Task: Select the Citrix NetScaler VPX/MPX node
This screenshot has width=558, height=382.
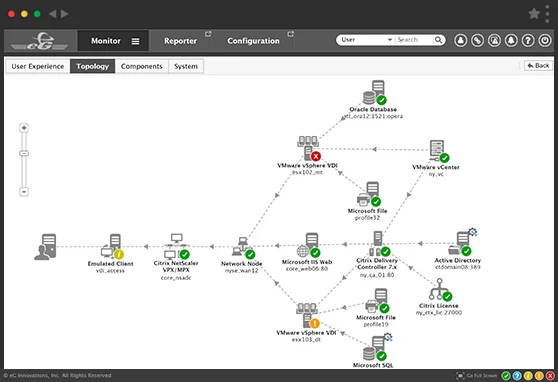Action: pos(177,246)
